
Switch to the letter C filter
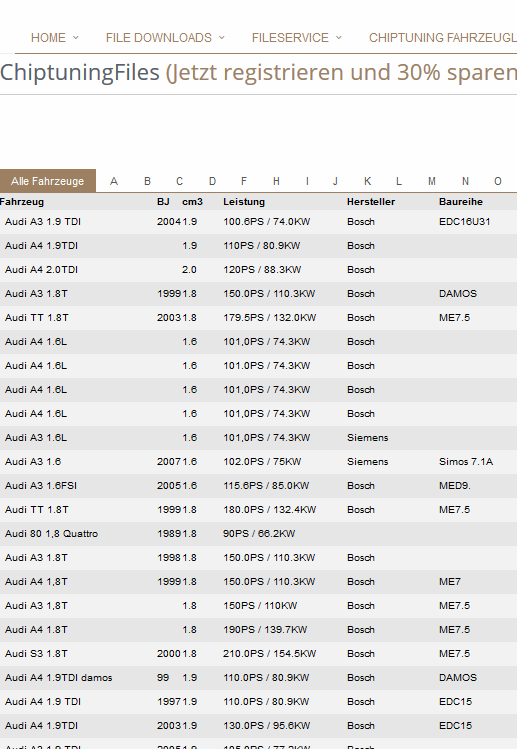point(179,181)
